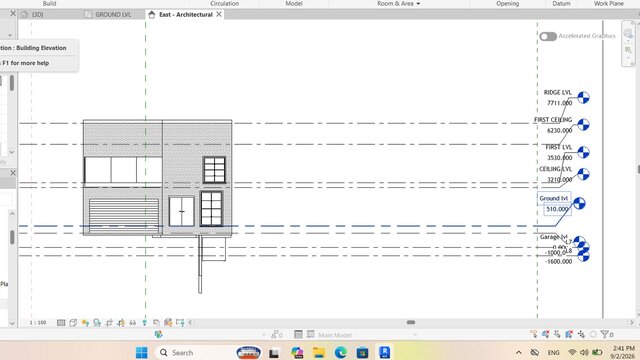Viewport: 640px width, 360px height.
Task: Click the -1600.000 elevation value
Action: pos(559,261)
